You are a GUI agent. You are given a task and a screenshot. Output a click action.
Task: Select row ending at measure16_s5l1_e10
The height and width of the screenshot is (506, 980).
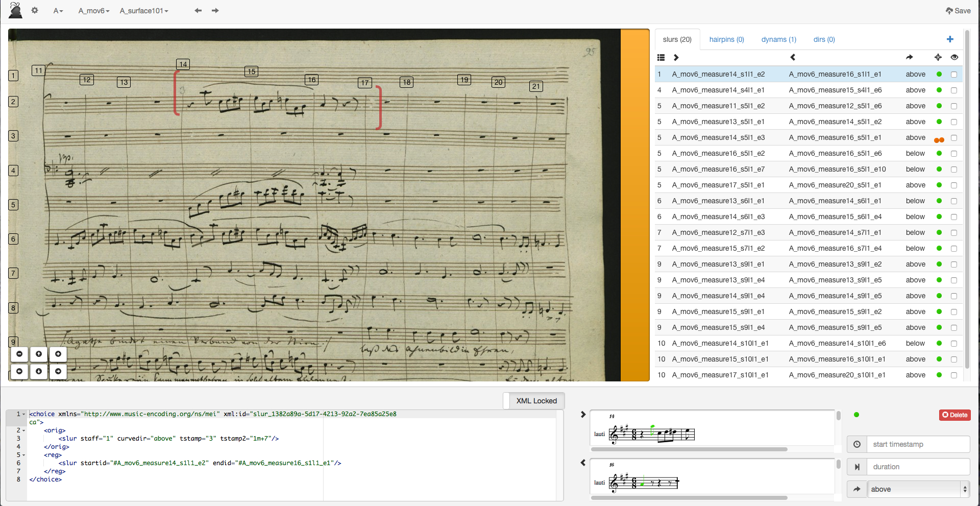(x=809, y=169)
